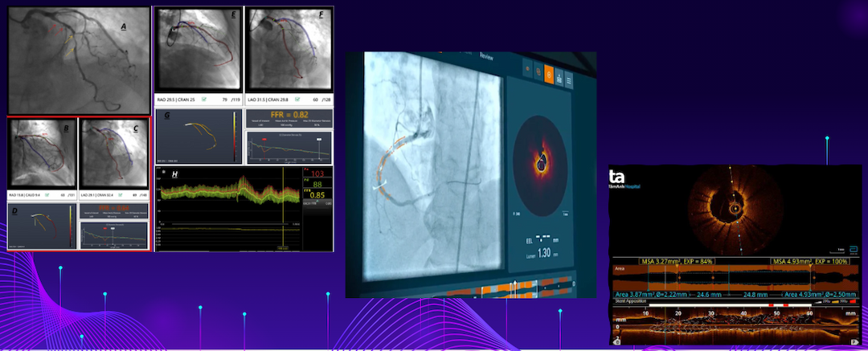Click the red swatch in Stent Apposition legend
This screenshot has height=351, width=868.
pyautogui.click(x=853, y=302)
